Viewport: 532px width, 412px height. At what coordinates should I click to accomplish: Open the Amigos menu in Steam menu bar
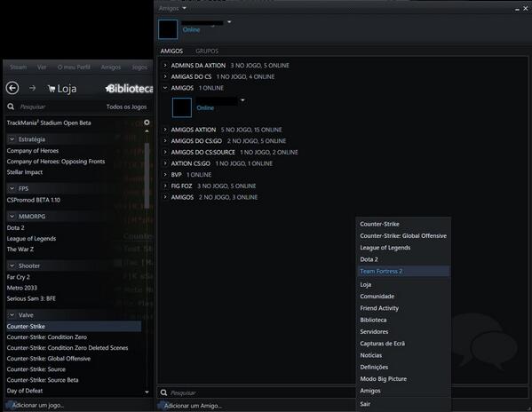pyautogui.click(x=111, y=67)
